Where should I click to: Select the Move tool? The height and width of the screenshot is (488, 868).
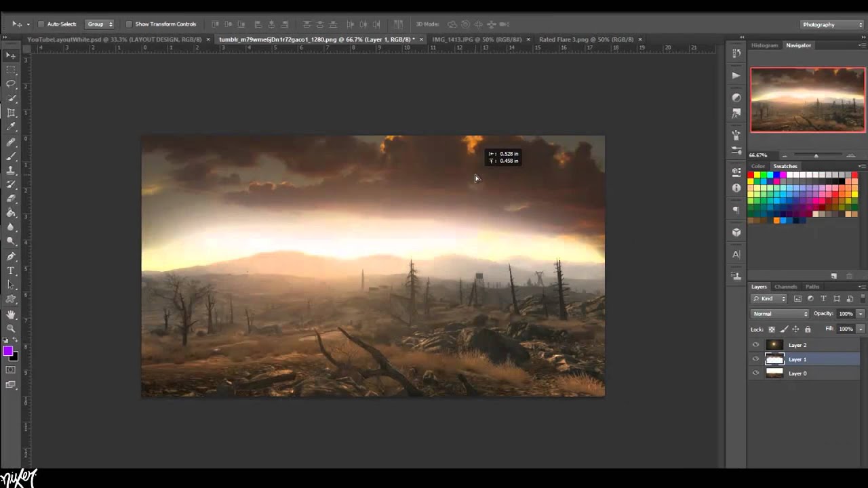[11, 55]
